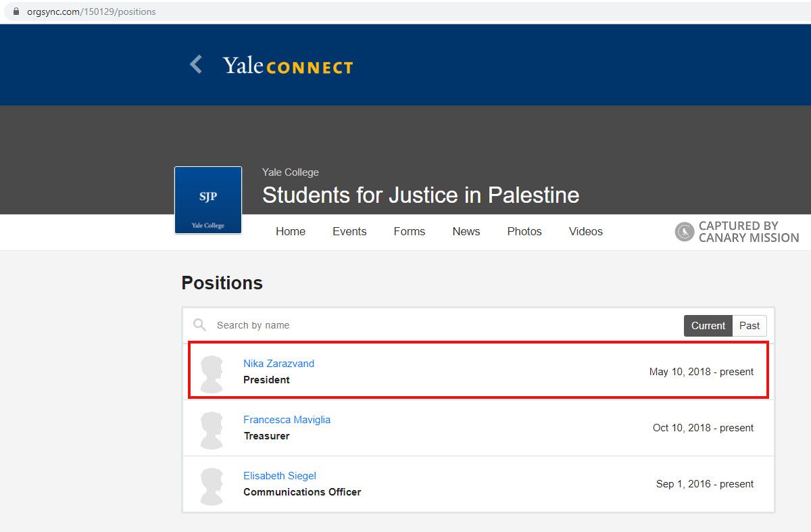Viewport: 811px width, 532px height.
Task: Open the Francesca Maviglia profile link
Action: pyautogui.click(x=287, y=420)
